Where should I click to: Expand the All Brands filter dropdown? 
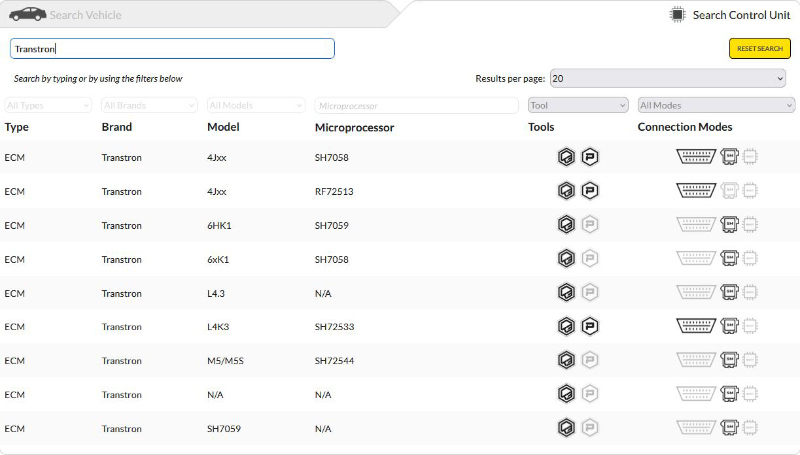pyautogui.click(x=149, y=105)
